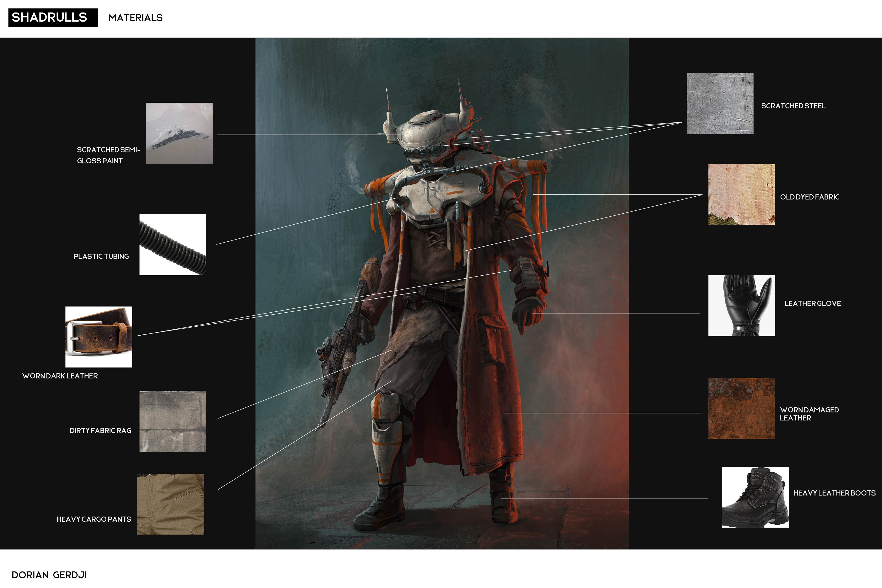Select the worn dark leather belt image
This screenshot has height=588, width=882.
click(99, 337)
